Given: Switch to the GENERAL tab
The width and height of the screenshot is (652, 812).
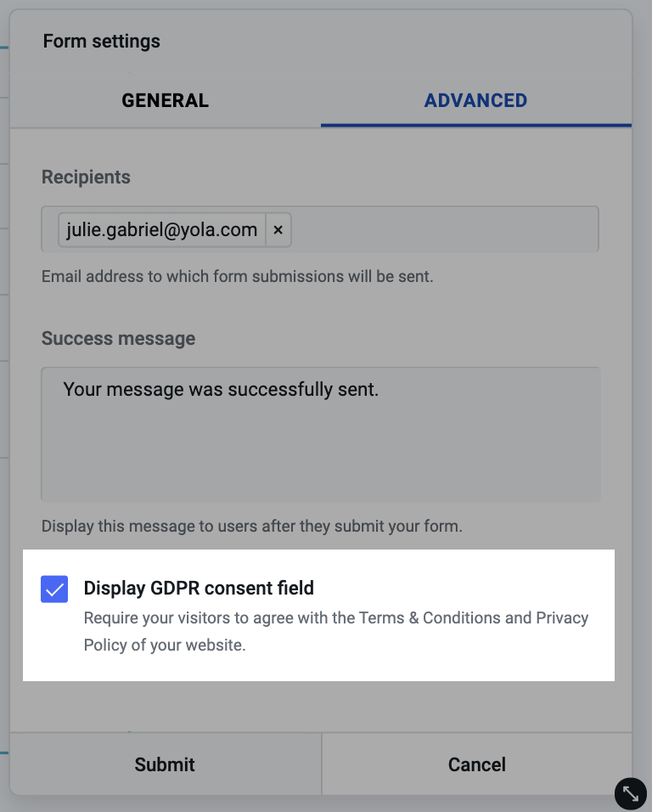Looking at the screenshot, I should coord(165,100).
